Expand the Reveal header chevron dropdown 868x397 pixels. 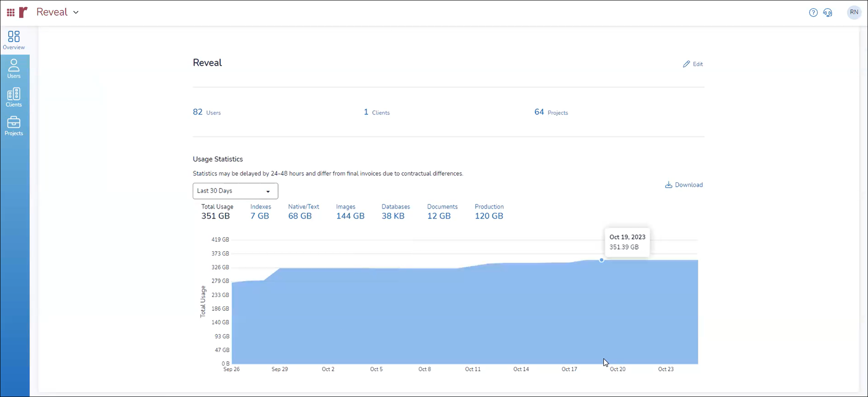tap(76, 13)
